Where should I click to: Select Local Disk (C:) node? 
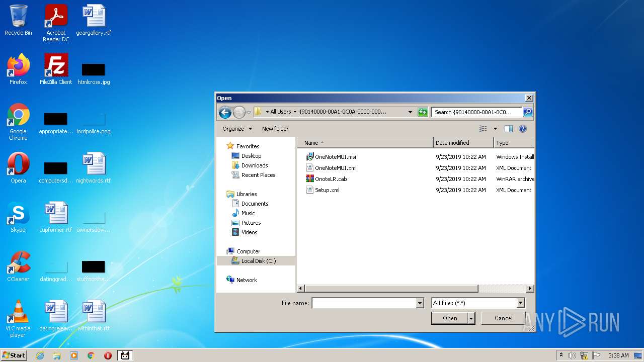click(256, 261)
